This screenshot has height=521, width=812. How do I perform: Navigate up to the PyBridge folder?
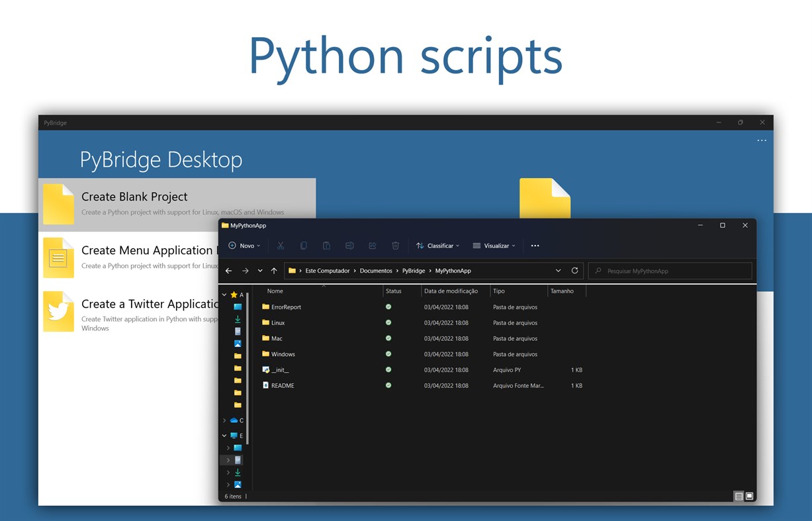point(273,270)
